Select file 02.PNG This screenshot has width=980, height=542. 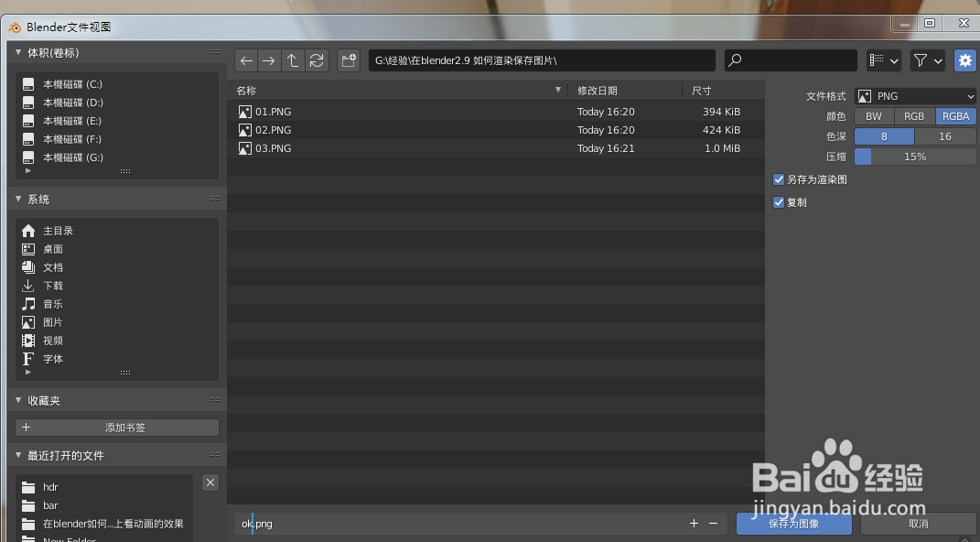point(496,130)
